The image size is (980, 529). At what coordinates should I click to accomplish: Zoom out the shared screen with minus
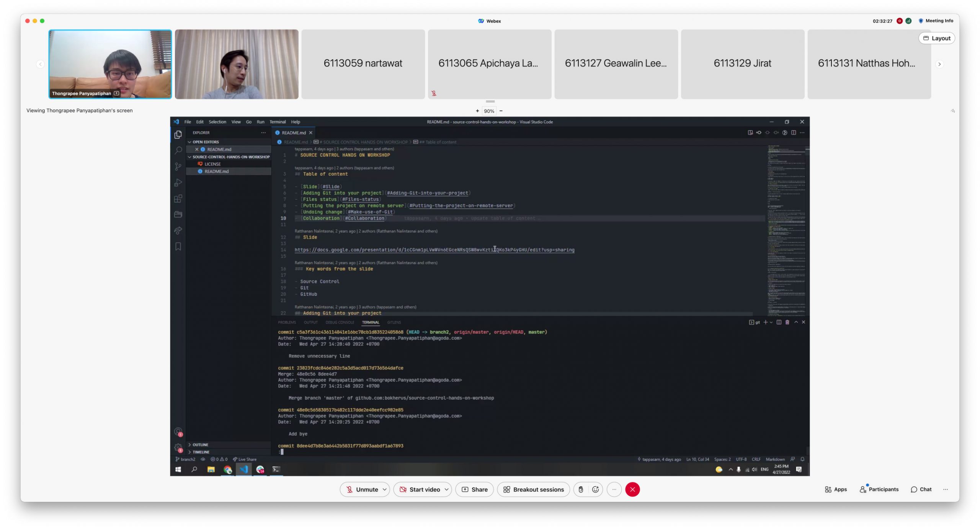tap(501, 111)
